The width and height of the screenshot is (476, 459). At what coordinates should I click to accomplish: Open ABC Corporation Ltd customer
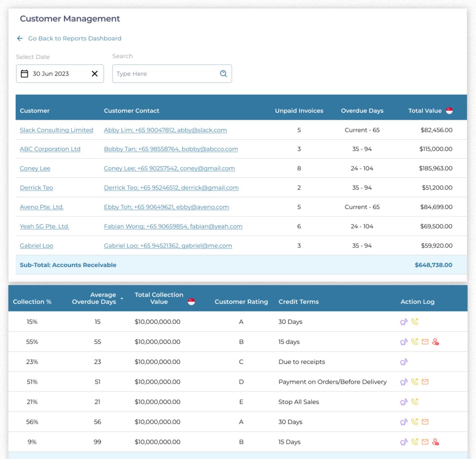pos(50,149)
